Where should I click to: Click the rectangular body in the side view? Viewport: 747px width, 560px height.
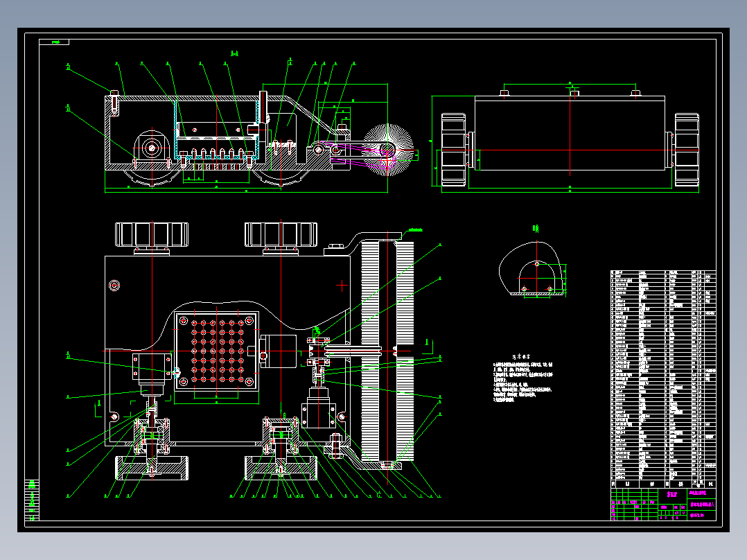pyautogui.click(x=570, y=133)
